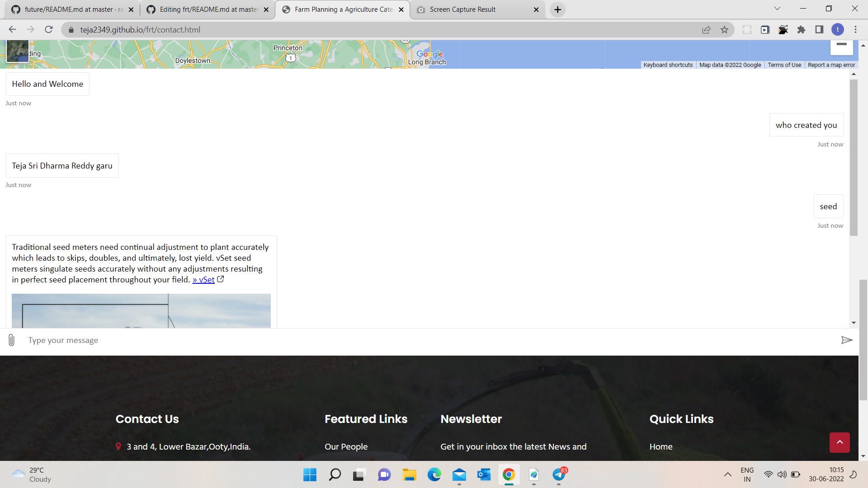Open a new browser tab
The image size is (868, 488).
coord(558,9)
